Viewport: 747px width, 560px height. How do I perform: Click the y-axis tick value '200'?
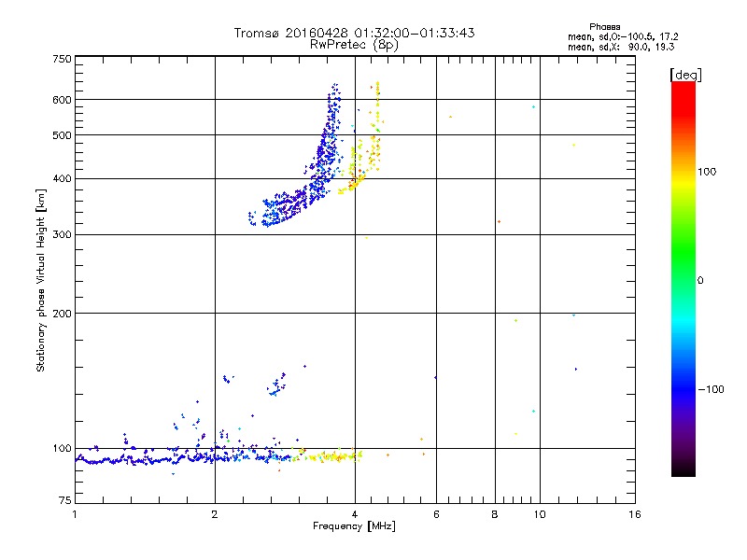(62, 314)
